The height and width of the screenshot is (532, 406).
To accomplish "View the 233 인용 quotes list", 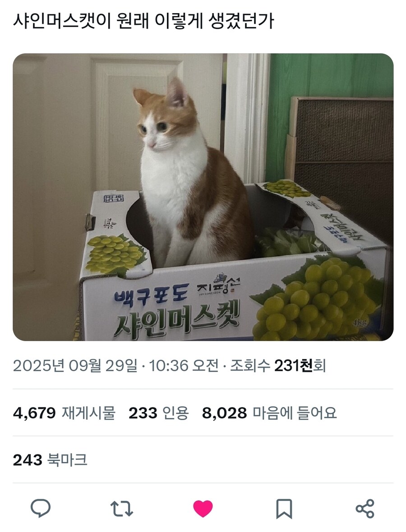I will (158, 413).
